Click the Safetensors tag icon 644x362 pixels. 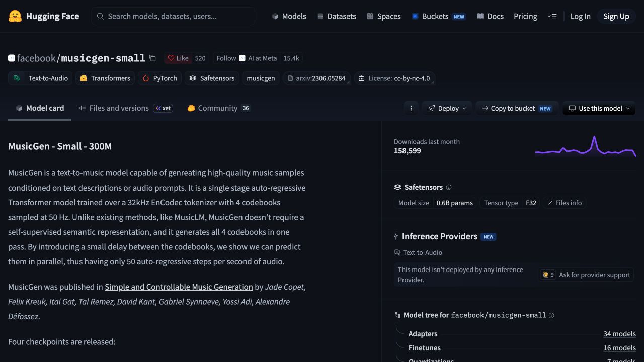[193, 78]
